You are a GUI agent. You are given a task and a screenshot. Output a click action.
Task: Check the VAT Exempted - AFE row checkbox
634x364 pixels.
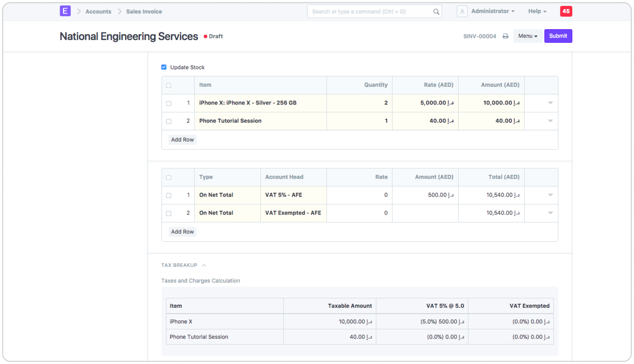169,213
